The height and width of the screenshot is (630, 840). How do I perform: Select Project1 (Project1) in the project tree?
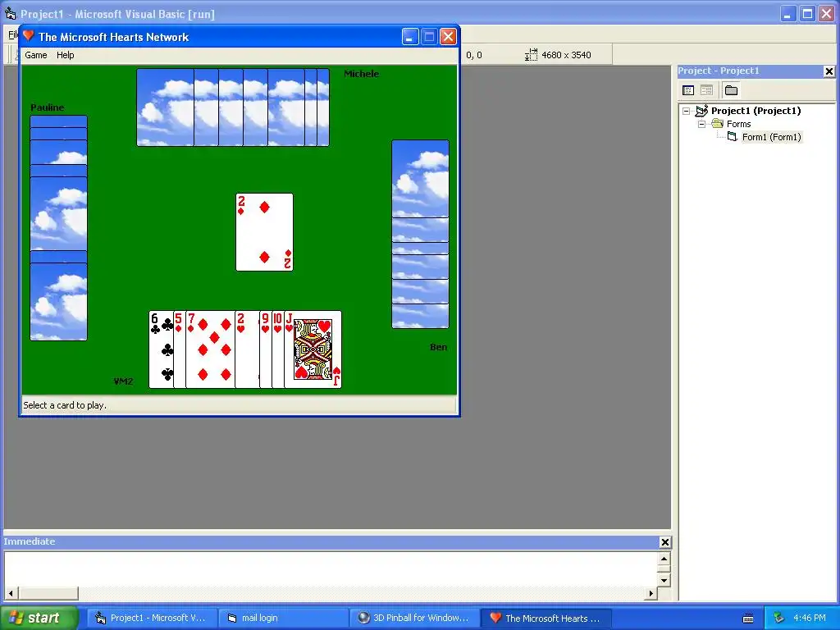click(756, 111)
